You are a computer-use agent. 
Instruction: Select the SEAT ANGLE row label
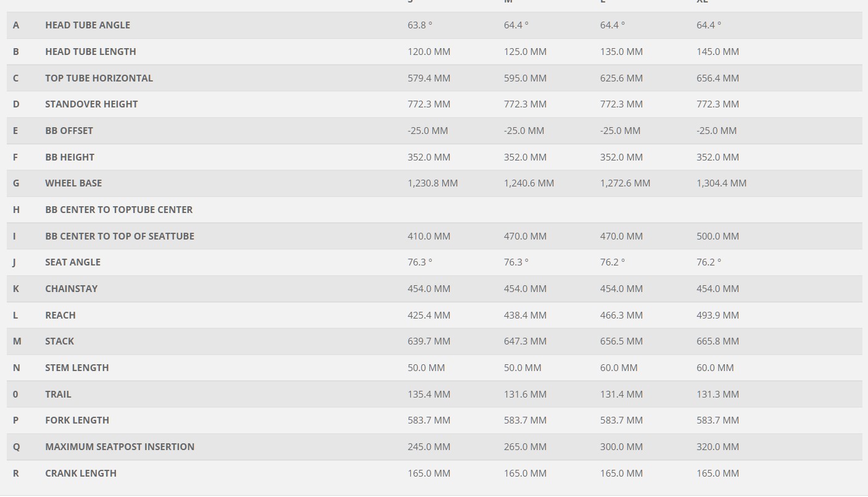pyautogui.click(x=73, y=262)
